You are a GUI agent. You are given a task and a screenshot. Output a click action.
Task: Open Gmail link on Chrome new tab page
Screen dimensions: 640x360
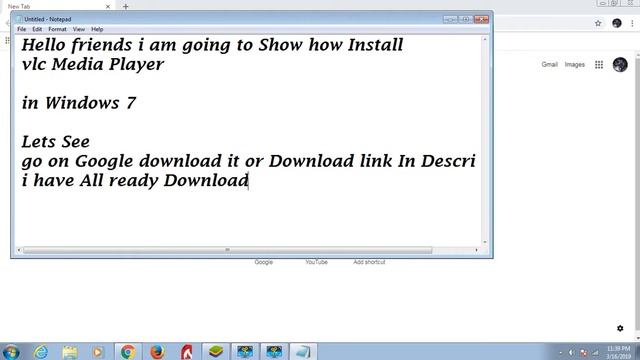coord(549,64)
